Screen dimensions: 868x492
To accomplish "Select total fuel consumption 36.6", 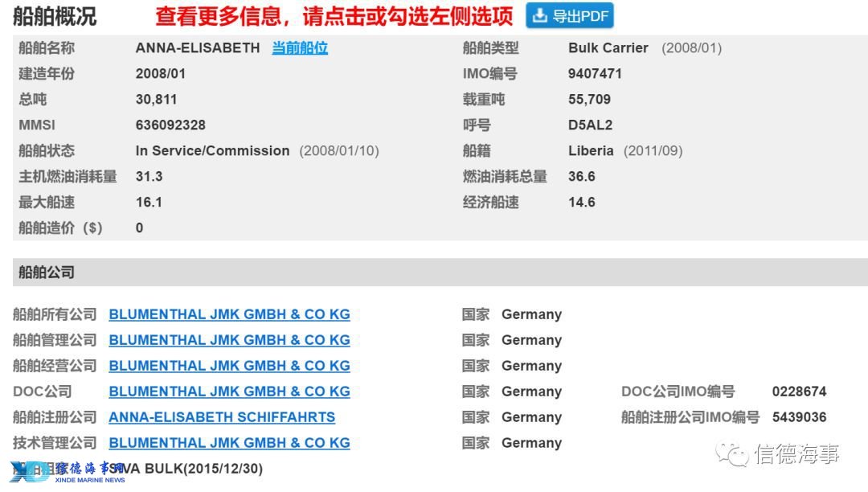I will pyautogui.click(x=581, y=177).
